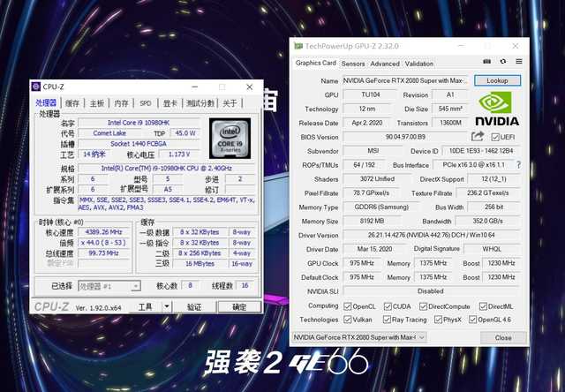Click the Intel Core i9 10980HK name value
This screenshot has height=392, width=565.
139,123
